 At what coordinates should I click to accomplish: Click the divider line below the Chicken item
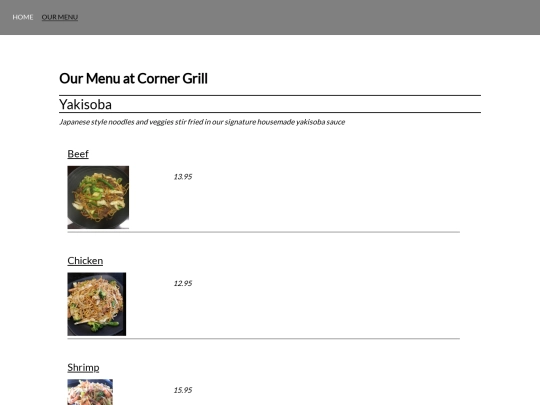(263, 339)
